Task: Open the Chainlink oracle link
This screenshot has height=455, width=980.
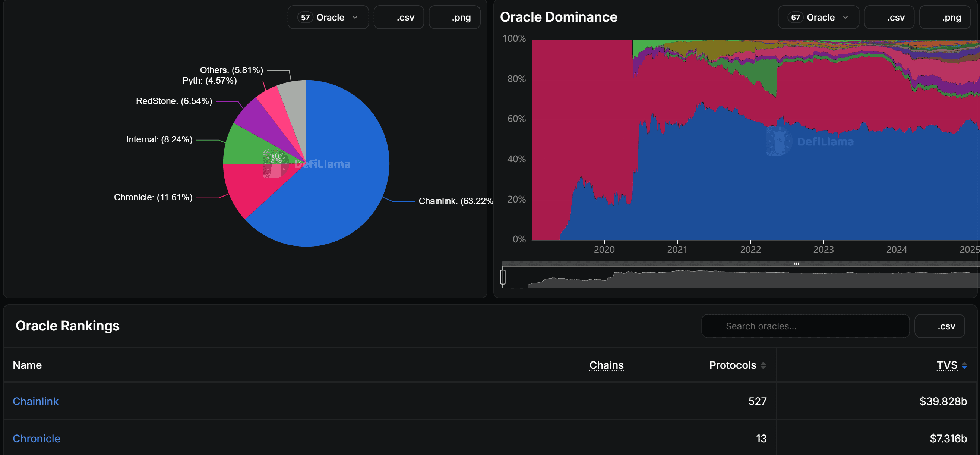Action: click(x=36, y=401)
